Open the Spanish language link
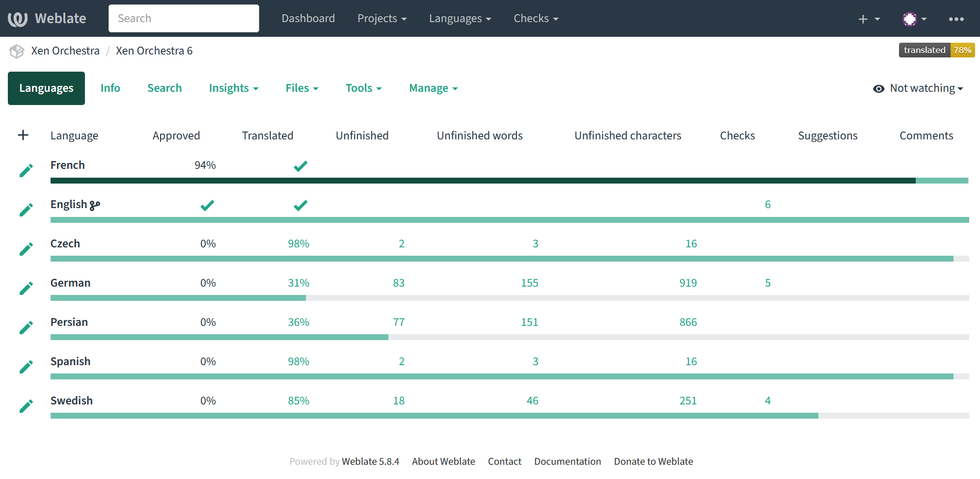This screenshot has width=980, height=479. point(70,362)
